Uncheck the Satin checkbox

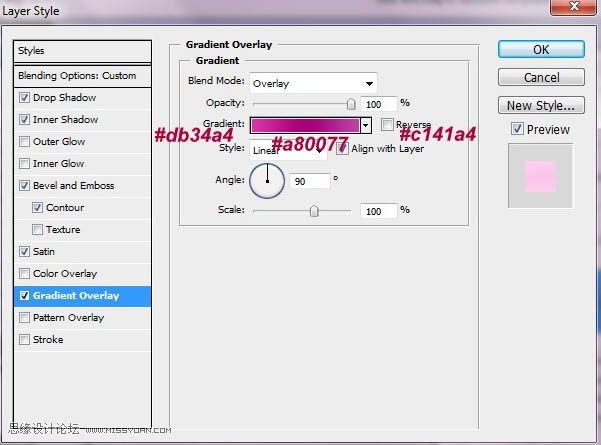(x=24, y=251)
